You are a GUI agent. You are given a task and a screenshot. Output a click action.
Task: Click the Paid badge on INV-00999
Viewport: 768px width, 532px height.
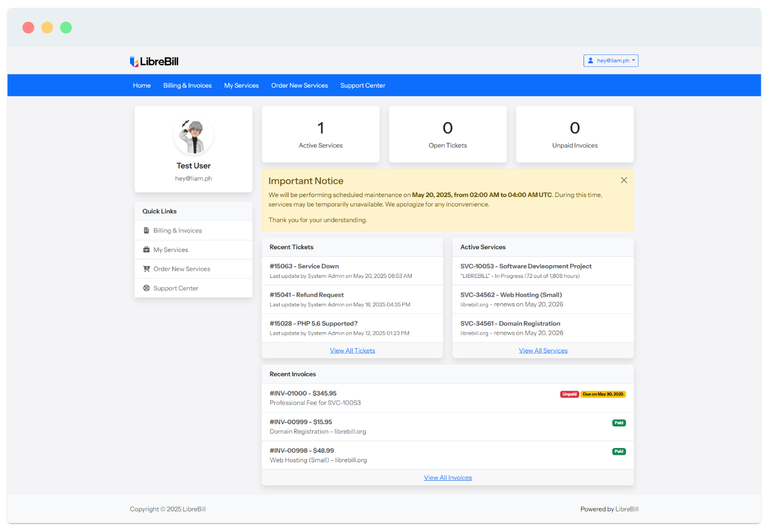[619, 423]
